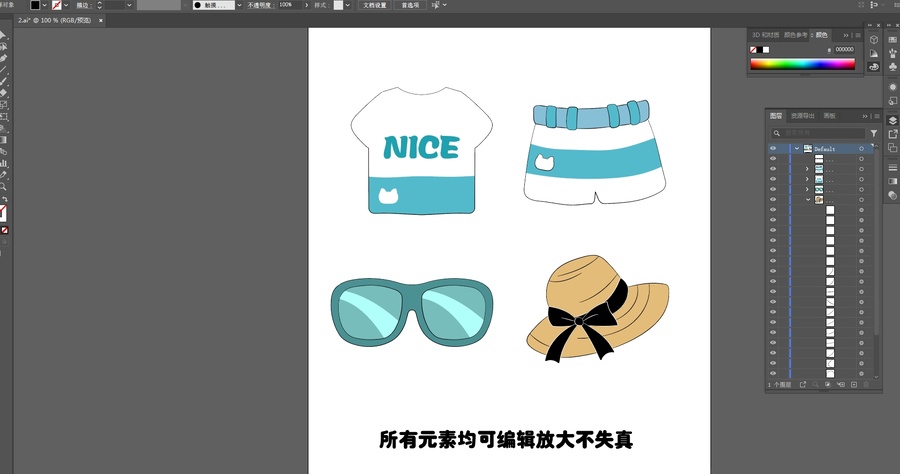The width and height of the screenshot is (900, 474).
Task: Click the 不透明度 opacity label link
Action: click(x=259, y=5)
